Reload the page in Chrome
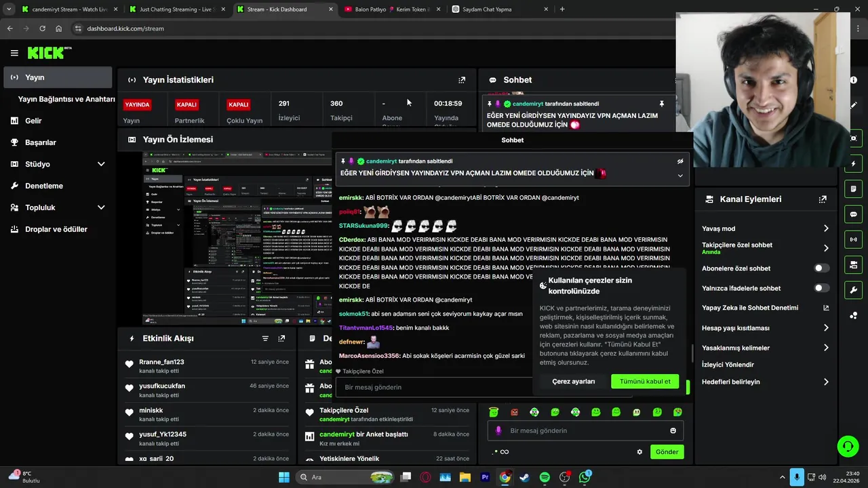The width and height of the screenshot is (868, 488). [x=42, y=28]
